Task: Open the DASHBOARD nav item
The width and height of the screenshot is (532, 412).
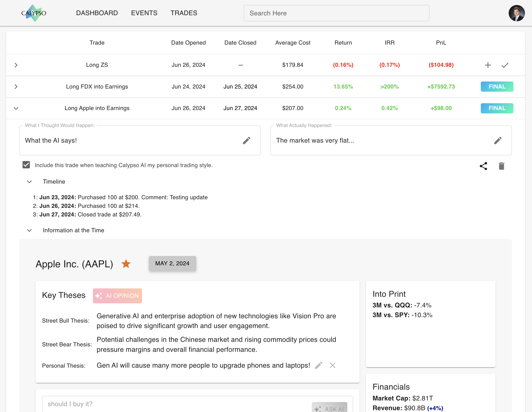Action: tap(97, 13)
